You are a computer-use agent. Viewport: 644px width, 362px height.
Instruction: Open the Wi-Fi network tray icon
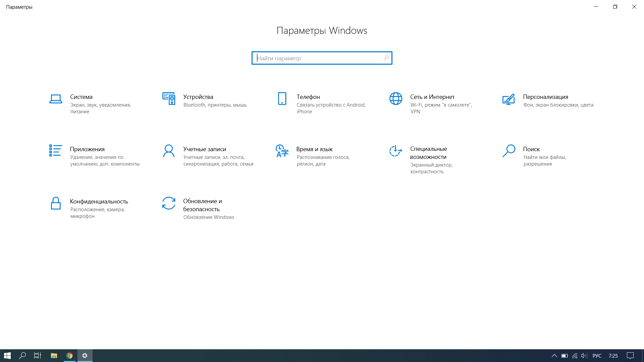point(575,356)
